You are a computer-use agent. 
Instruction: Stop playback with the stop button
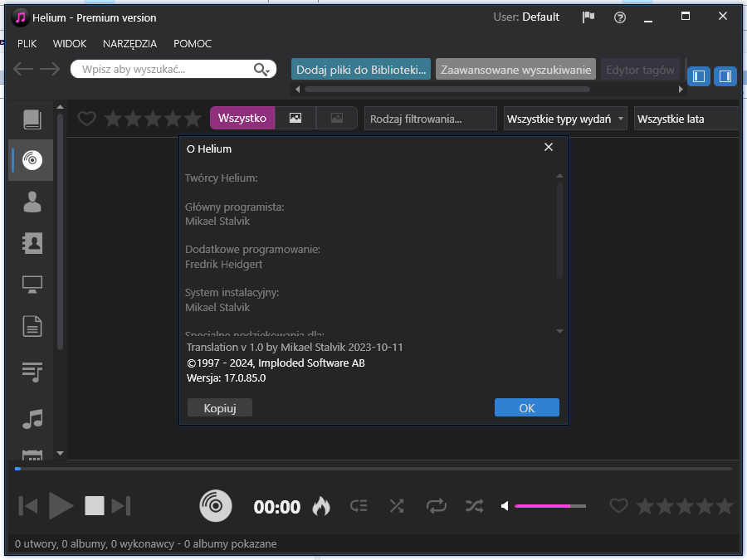95,506
